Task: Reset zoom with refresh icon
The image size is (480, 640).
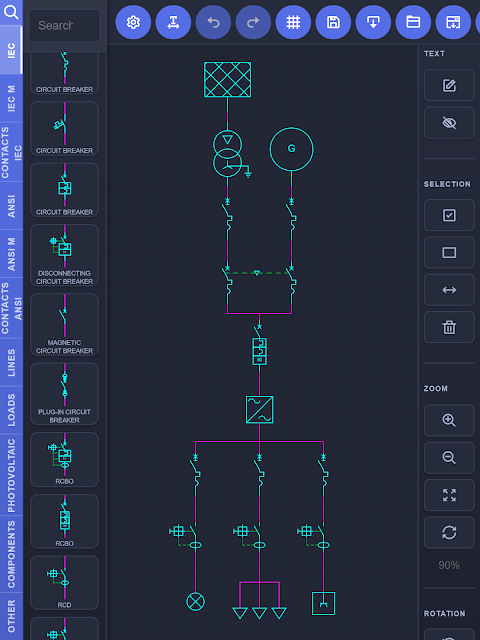Action: point(449,533)
